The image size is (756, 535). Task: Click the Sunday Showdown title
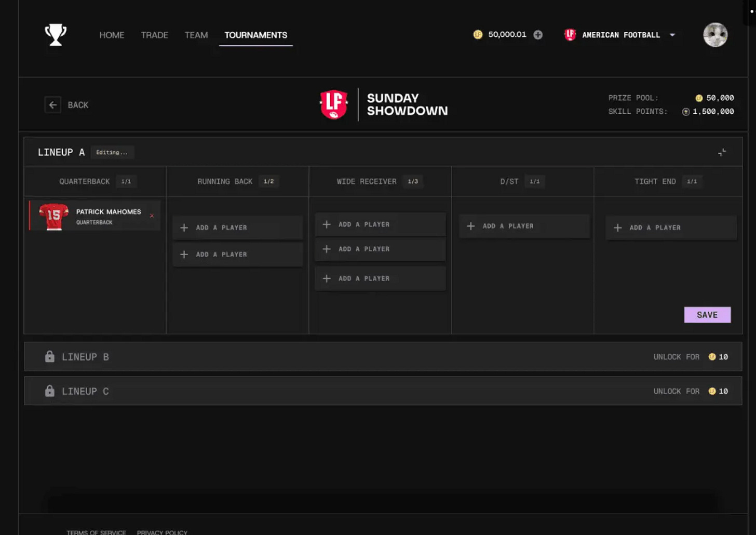tap(407, 104)
